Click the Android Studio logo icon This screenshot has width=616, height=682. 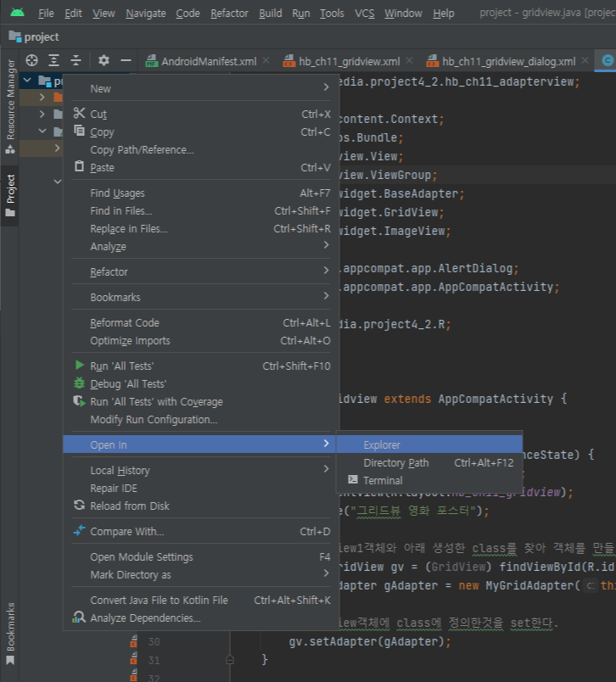18,12
